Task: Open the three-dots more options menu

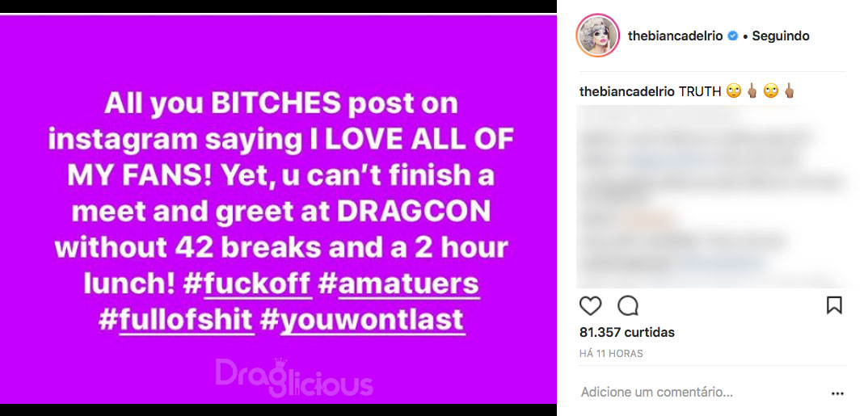Action: click(x=837, y=393)
